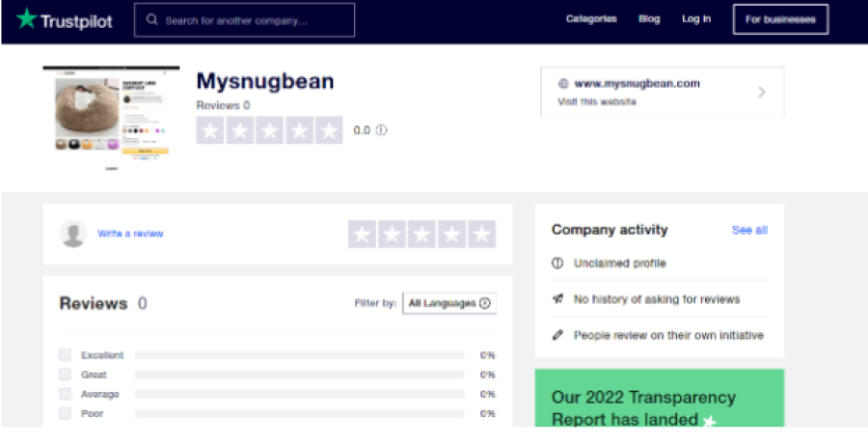Click the Great rating progress bar

click(x=300, y=375)
